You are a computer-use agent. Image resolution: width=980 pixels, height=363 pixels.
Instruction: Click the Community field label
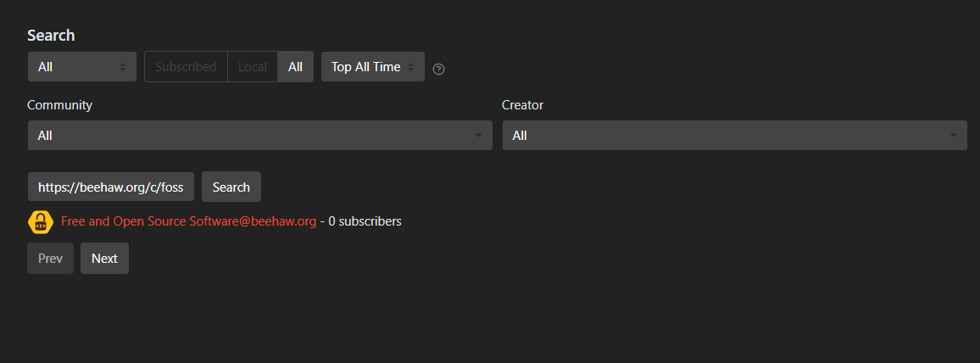click(59, 105)
